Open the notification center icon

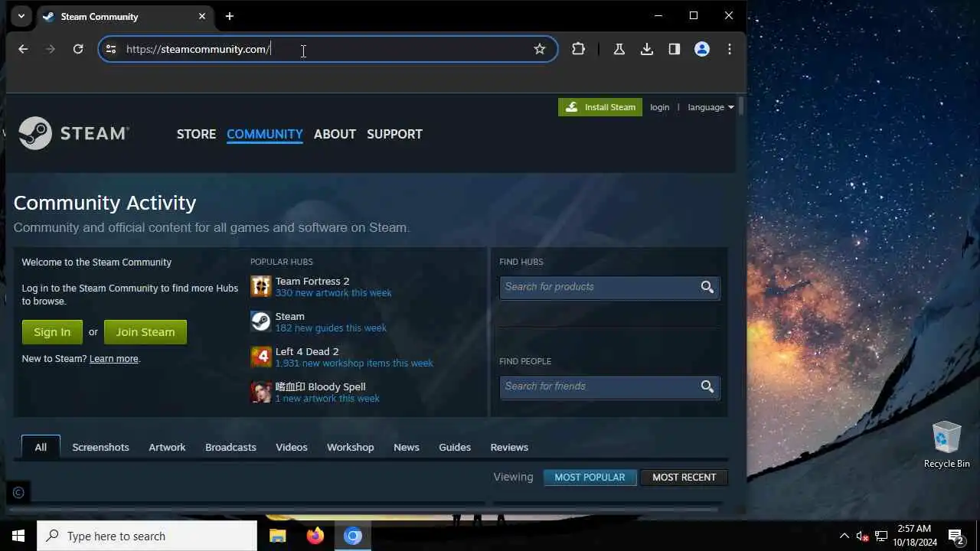pos(956,536)
